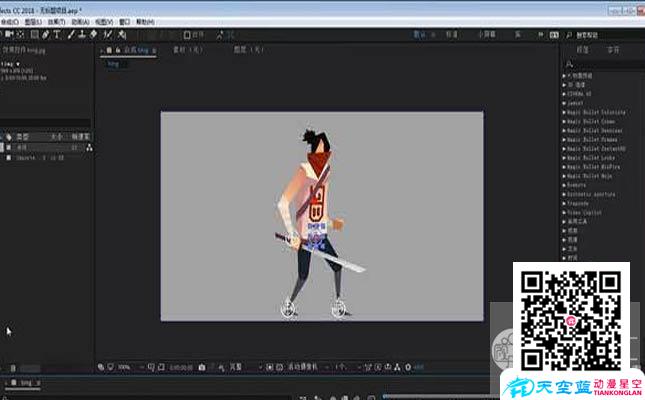Screen dimensions: 645x400
Task: Expand Magic Bullet Frames category
Action: pyautogui.click(x=564, y=140)
